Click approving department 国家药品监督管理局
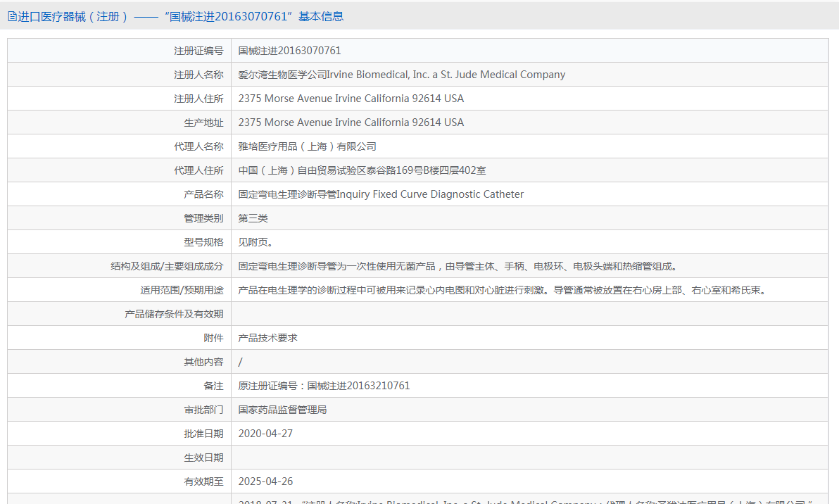839x504 pixels. tap(282, 410)
